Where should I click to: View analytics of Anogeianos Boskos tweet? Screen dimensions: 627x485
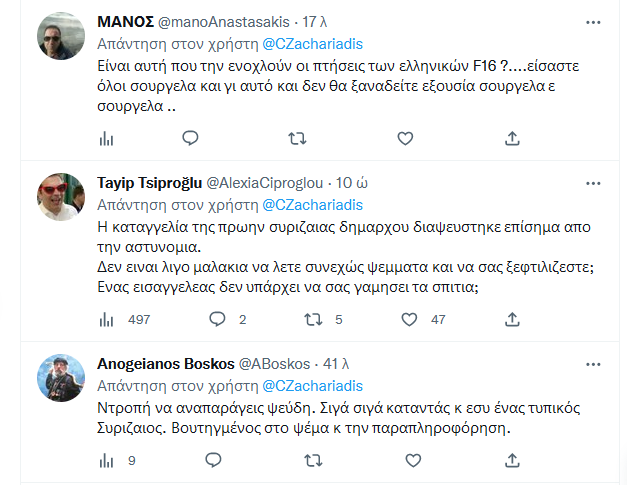point(107,461)
